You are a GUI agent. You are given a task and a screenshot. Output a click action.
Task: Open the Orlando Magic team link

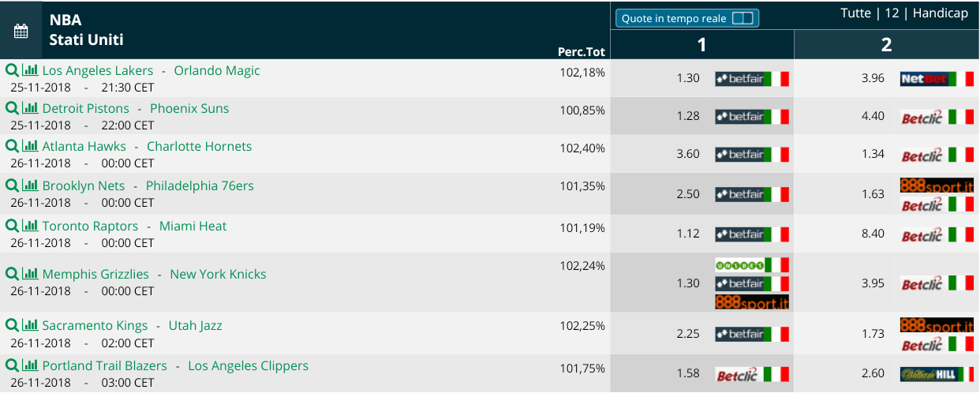[217, 70]
